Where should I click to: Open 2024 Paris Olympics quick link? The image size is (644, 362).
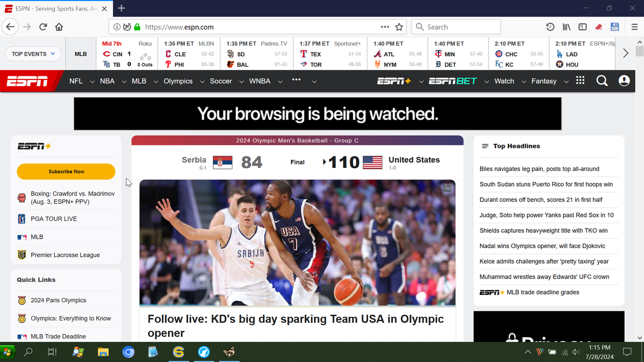(58, 300)
